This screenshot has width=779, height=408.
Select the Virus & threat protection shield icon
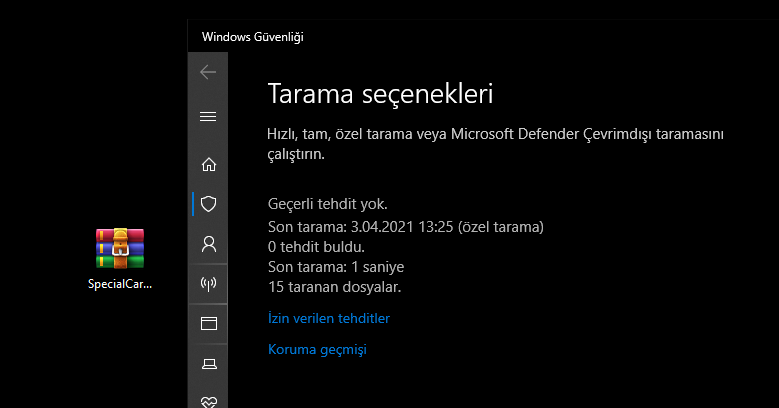(209, 204)
